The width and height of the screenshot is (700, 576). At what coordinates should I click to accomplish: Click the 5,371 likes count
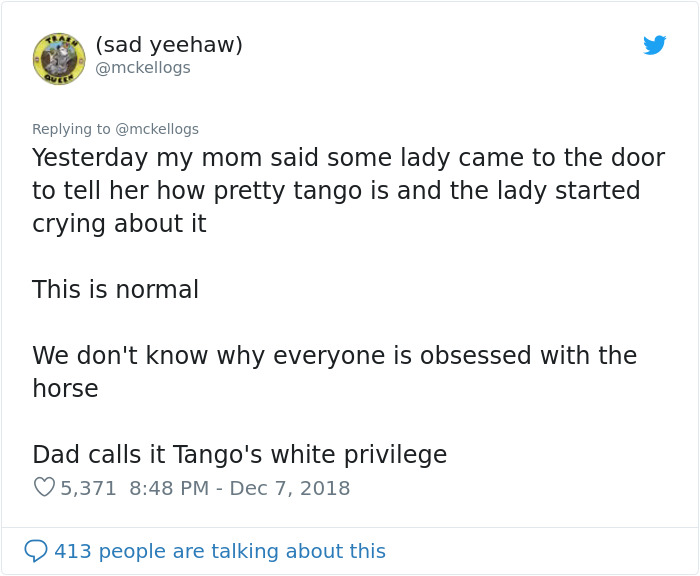tap(88, 488)
